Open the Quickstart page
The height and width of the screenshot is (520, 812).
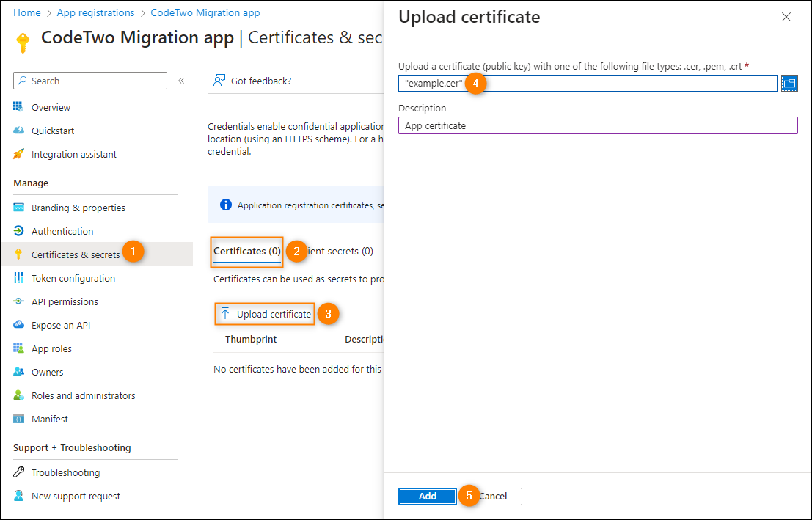click(x=53, y=131)
